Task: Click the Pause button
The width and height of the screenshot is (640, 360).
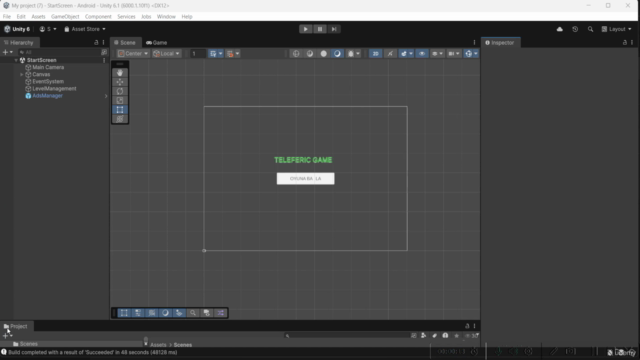Action: pyautogui.click(x=320, y=29)
